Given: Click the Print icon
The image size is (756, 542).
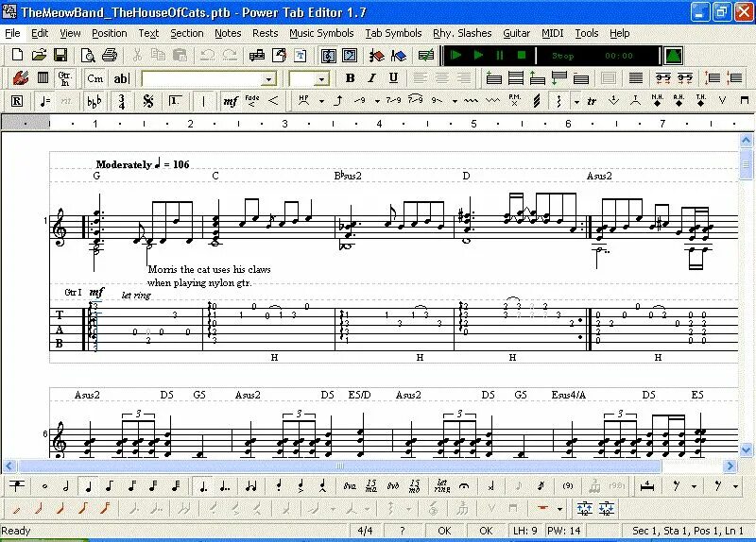Looking at the screenshot, I should 110,55.
